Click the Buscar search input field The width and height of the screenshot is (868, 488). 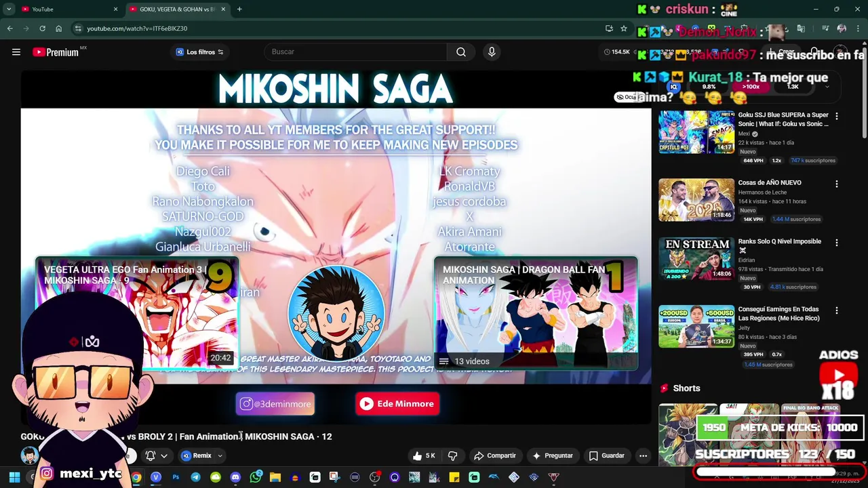tap(355, 52)
